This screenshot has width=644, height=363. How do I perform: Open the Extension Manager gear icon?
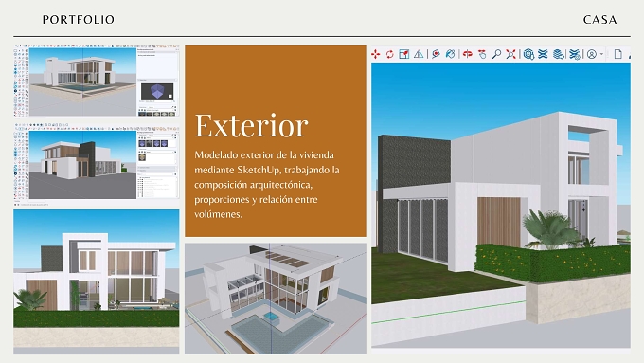point(575,54)
